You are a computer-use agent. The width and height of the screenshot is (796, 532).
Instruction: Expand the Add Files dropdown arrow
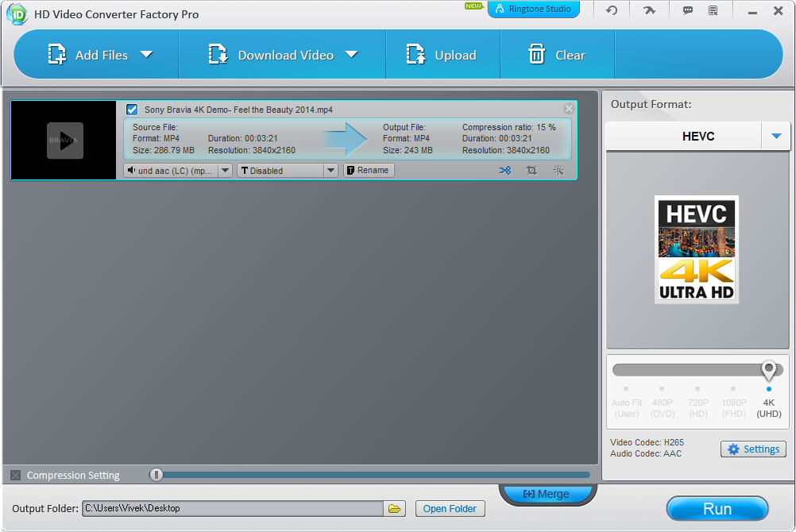(146, 54)
